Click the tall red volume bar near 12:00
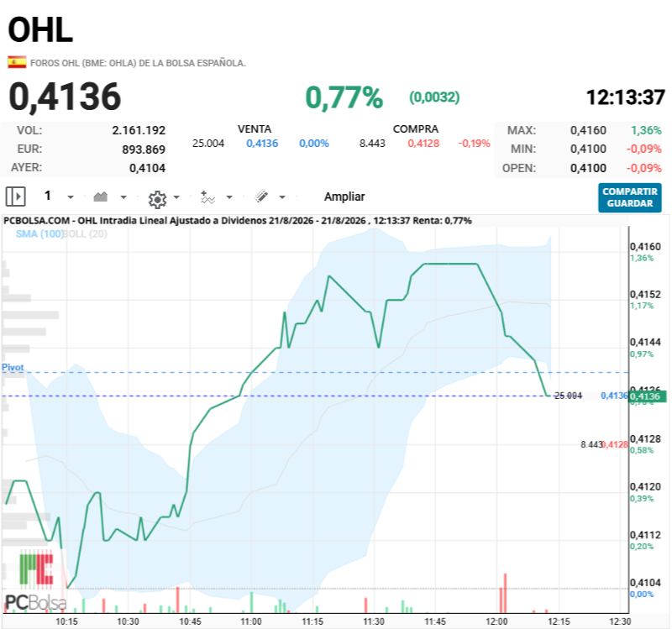The image size is (672, 629). click(506, 593)
